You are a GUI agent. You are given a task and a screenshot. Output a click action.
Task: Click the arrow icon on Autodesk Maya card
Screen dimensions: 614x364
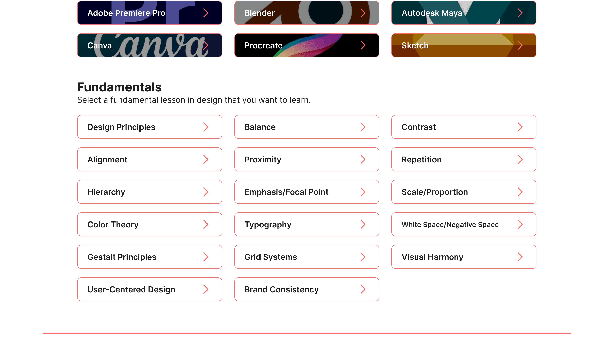(x=520, y=13)
